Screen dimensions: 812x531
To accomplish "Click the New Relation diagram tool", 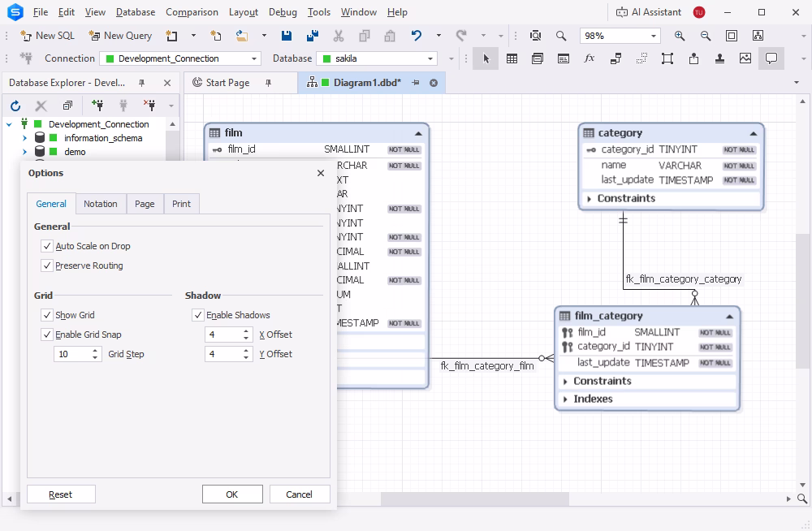I will (615, 58).
